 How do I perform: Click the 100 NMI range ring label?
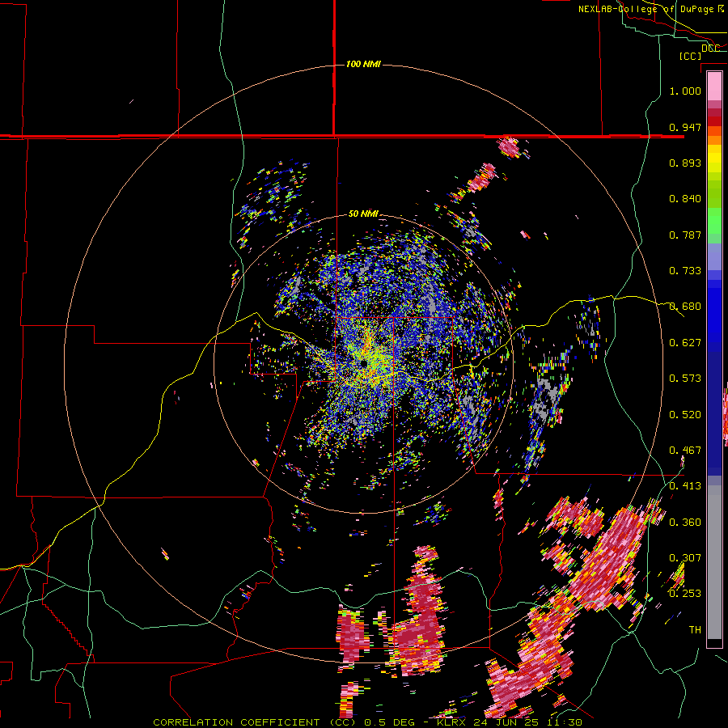363,64
